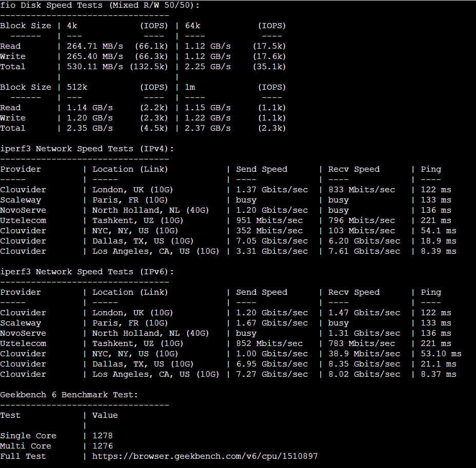Select the Multi Core score 1276

[102, 446]
